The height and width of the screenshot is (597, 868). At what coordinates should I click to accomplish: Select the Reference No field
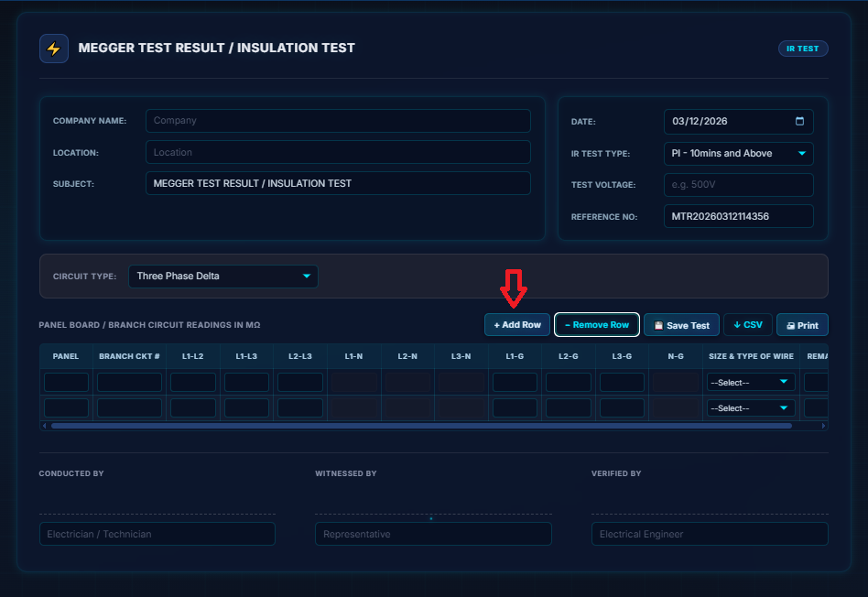tap(738, 217)
